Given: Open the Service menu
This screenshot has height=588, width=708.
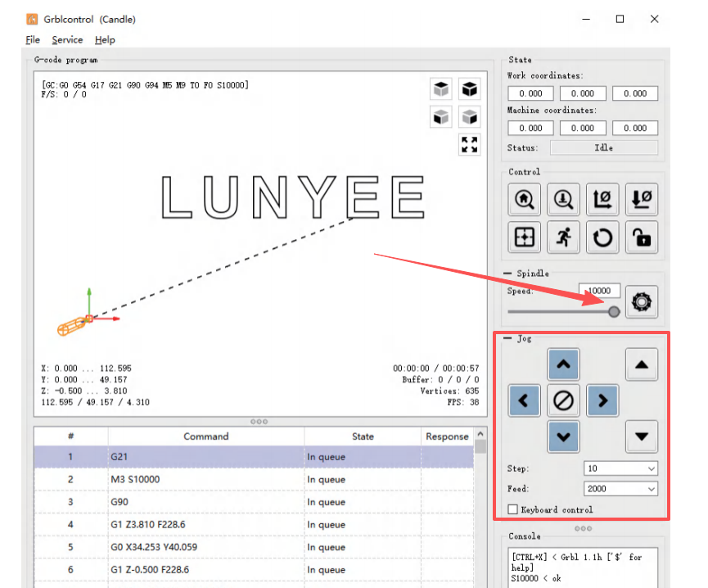Looking at the screenshot, I should [x=67, y=40].
